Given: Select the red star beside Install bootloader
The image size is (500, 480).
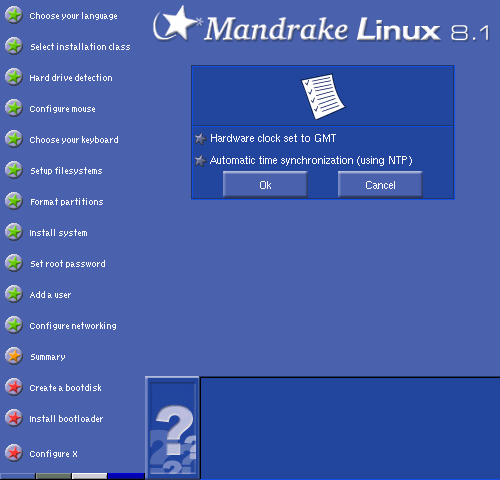Looking at the screenshot, I should click(x=14, y=418).
